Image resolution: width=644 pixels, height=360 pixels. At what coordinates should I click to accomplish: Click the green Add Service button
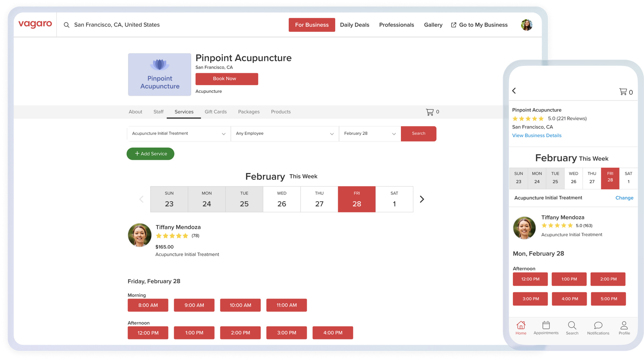click(x=150, y=154)
